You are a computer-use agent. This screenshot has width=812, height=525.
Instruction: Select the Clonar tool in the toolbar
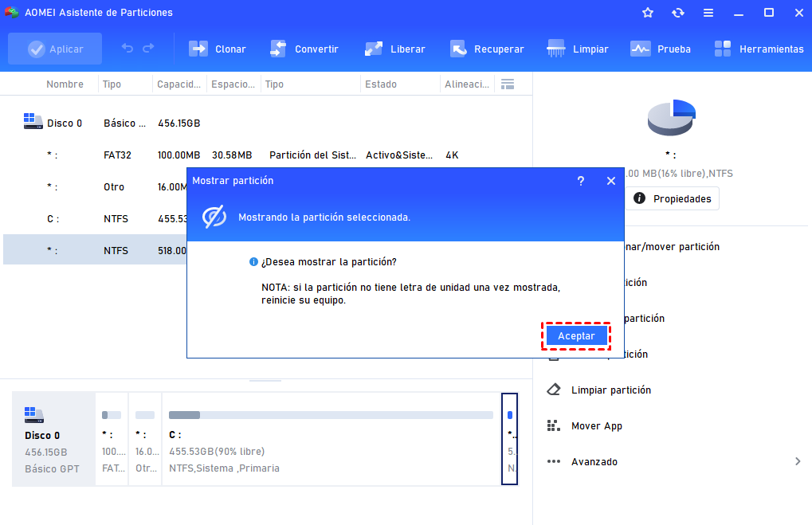[217, 49]
